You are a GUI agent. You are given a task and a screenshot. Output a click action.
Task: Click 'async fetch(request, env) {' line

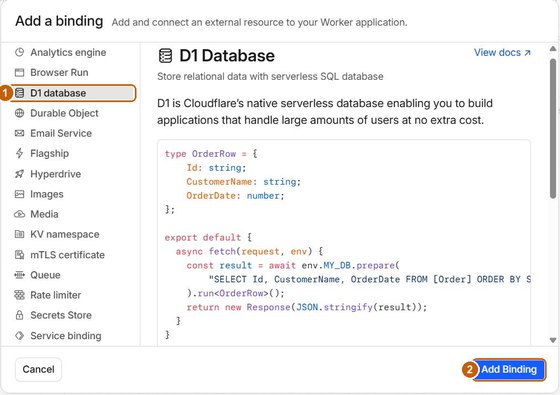pyautogui.click(x=249, y=251)
